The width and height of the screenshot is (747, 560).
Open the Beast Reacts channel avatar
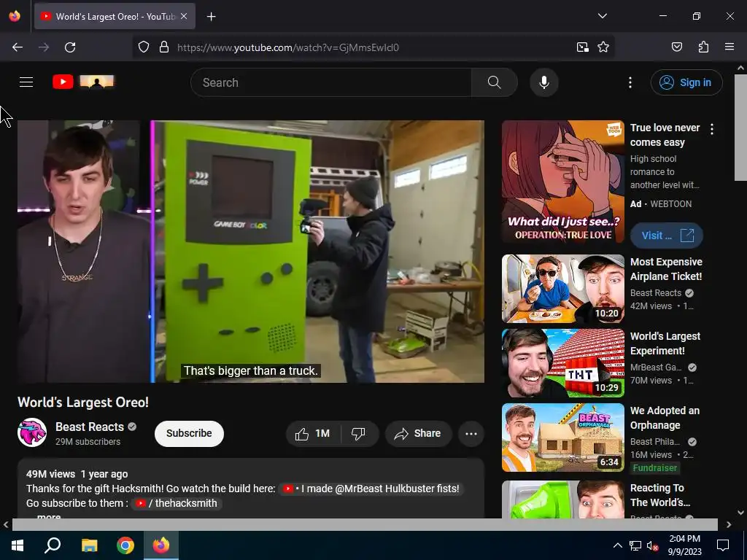(x=32, y=432)
